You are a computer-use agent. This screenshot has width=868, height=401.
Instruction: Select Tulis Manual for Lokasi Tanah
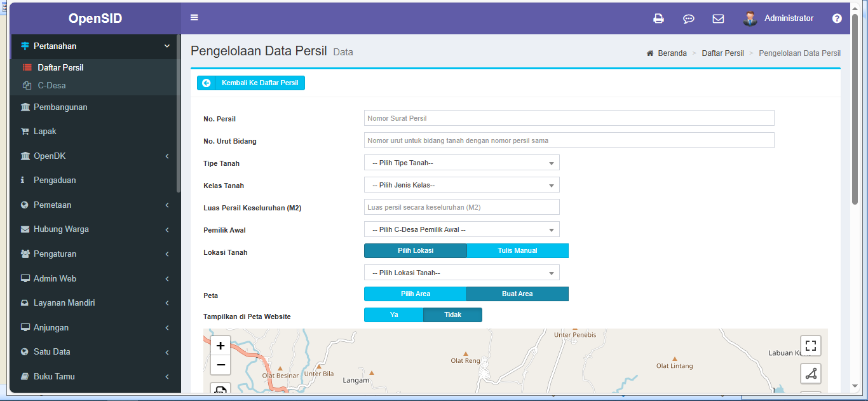pyautogui.click(x=517, y=250)
